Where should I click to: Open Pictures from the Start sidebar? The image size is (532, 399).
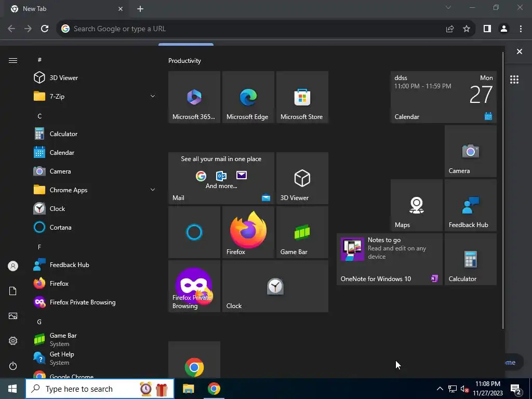[13, 316]
